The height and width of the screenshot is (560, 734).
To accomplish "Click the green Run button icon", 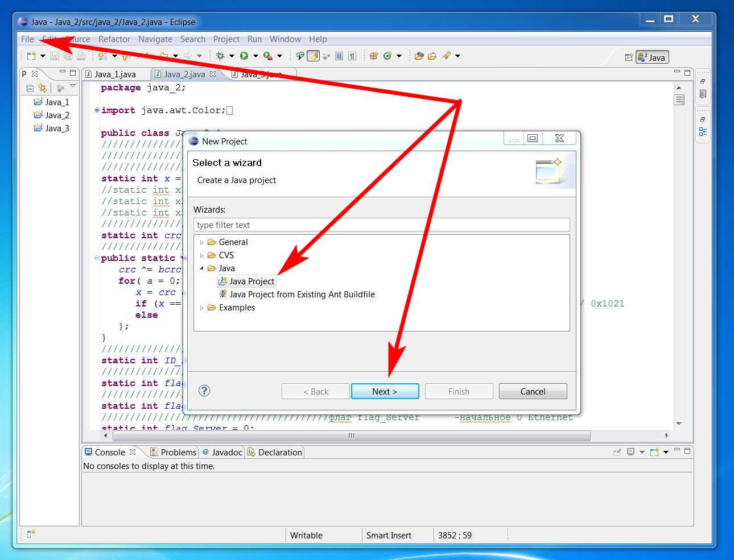I will pyautogui.click(x=244, y=56).
